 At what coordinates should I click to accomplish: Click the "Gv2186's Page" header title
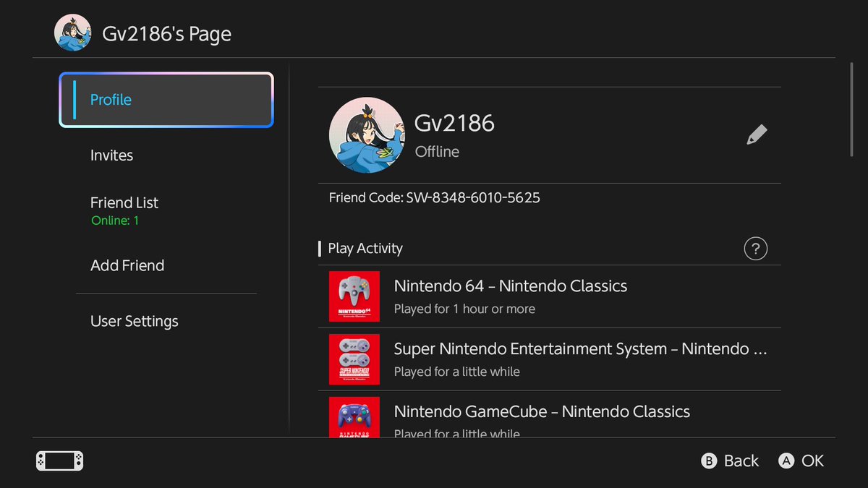point(167,34)
